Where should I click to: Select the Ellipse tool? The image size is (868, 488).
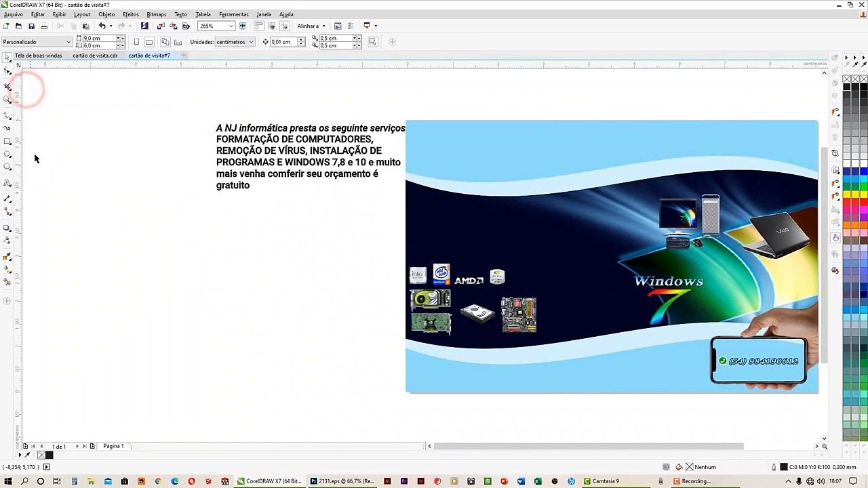(7, 155)
